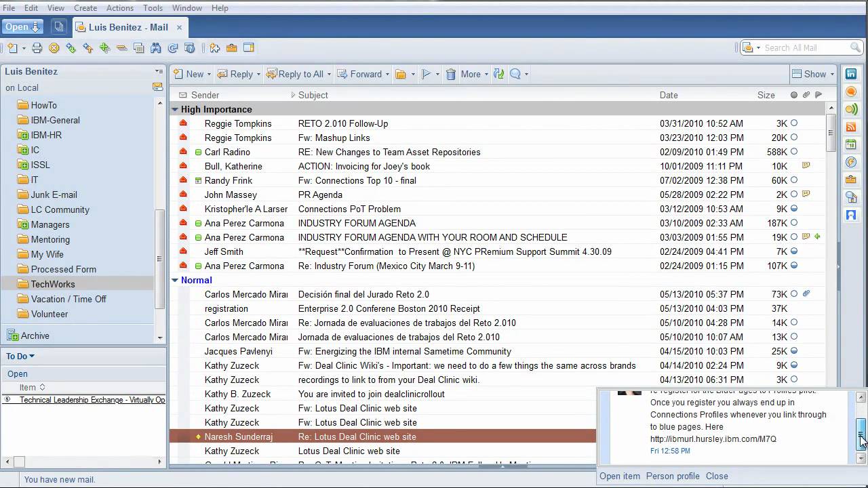
Task: Open the Luis Benitez panel menu arrow
Action: tap(159, 71)
